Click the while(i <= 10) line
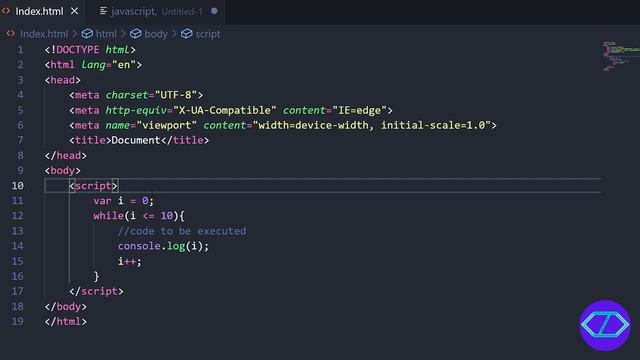Screen dimensions: 640x360 (x=139, y=216)
